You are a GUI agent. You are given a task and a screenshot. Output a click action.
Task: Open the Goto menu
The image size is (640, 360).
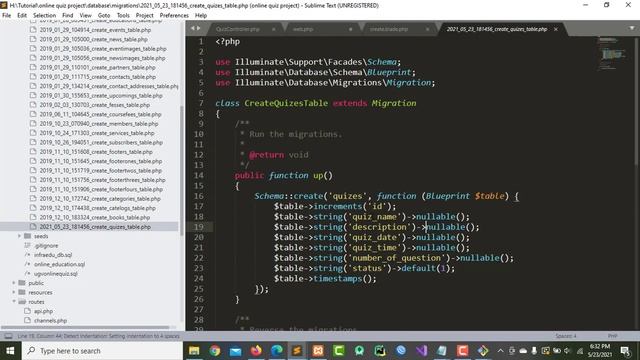tap(104, 16)
